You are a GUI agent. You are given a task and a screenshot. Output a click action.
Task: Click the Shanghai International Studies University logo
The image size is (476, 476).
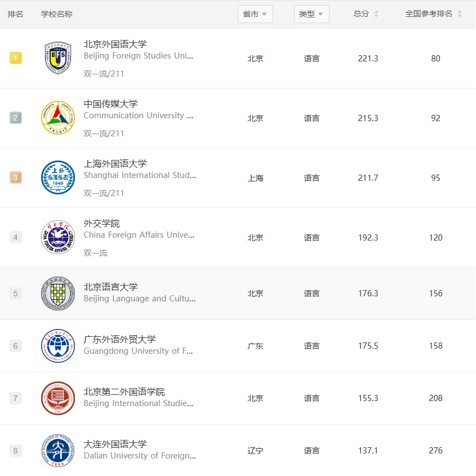[58, 177]
